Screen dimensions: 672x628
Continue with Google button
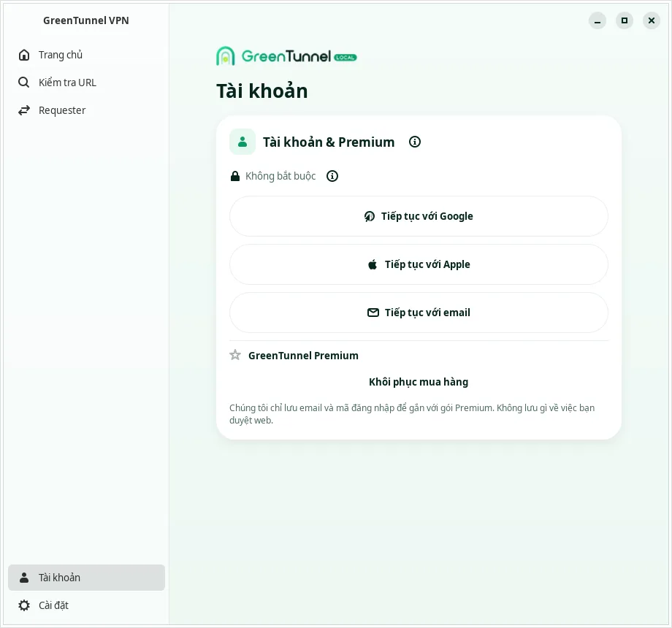419,216
